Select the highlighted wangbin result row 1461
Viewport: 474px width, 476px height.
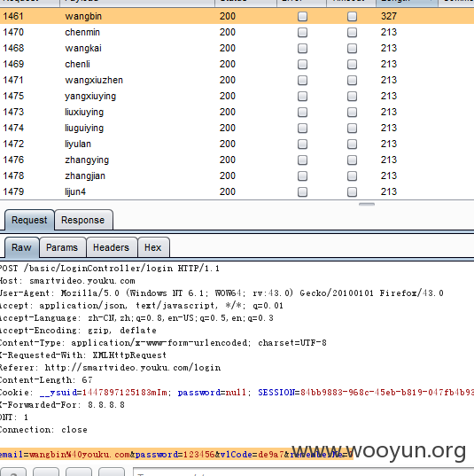click(x=237, y=16)
